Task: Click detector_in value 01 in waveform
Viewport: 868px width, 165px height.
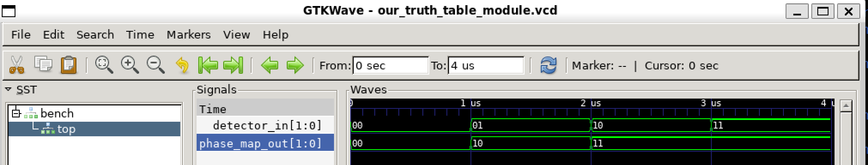Action: point(477,126)
